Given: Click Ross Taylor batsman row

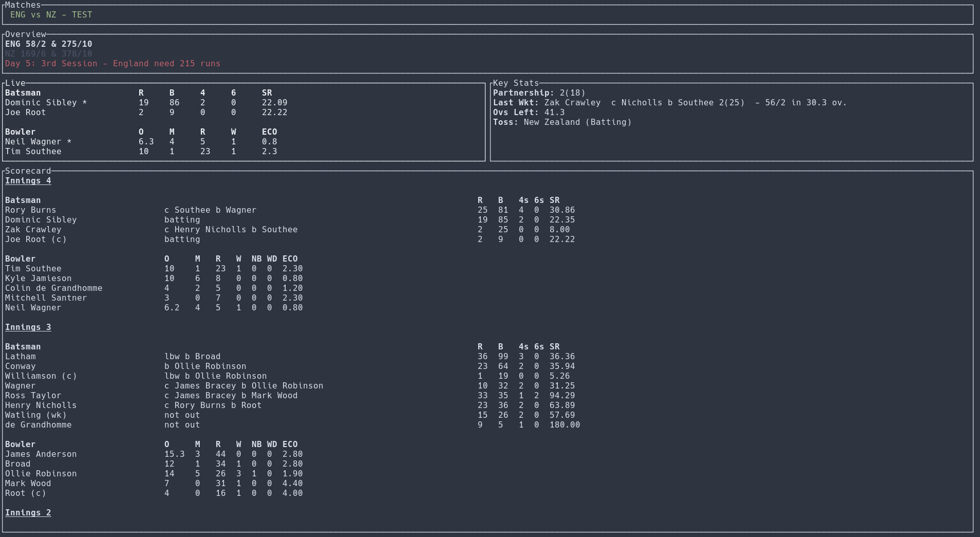Looking at the screenshot, I should point(290,396).
